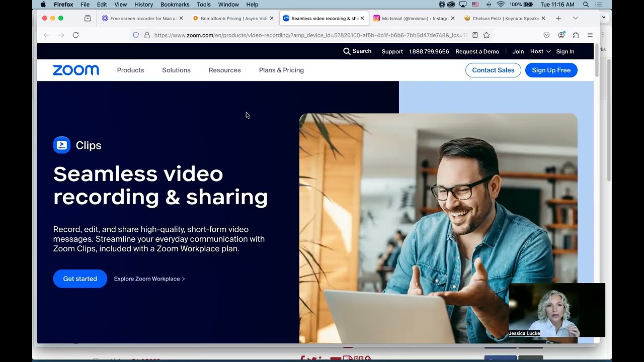This screenshot has height=362, width=644.
Task: Bookmark this page with the star
Action: click(x=487, y=35)
